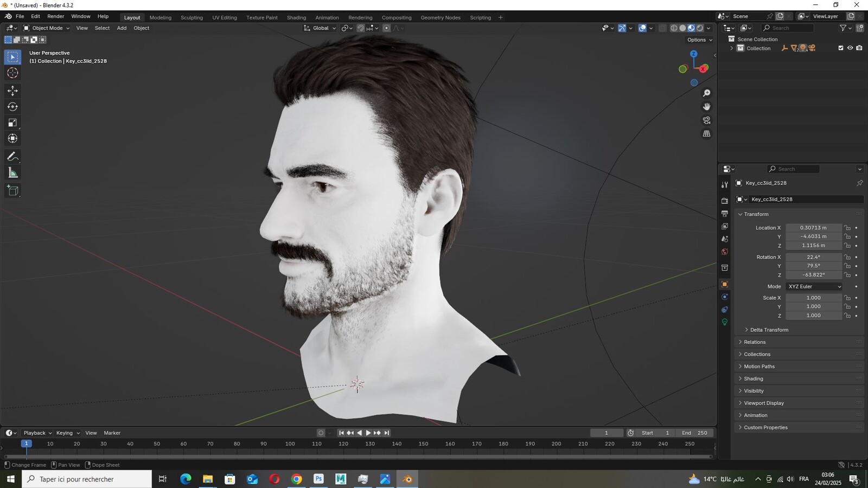
Task: Open the Scene properties tab
Action: tap(724, 239)
